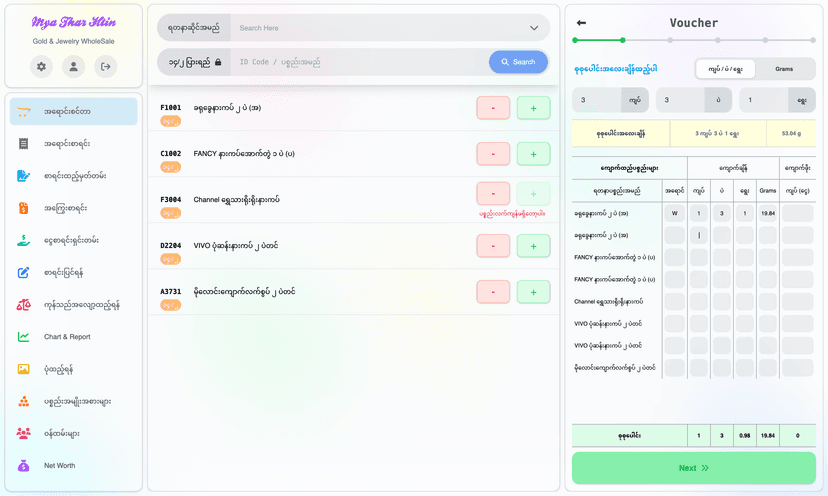The image size is (828, 496).
Task: Click Channel item name in product list
Action: [x=236, y=200]
